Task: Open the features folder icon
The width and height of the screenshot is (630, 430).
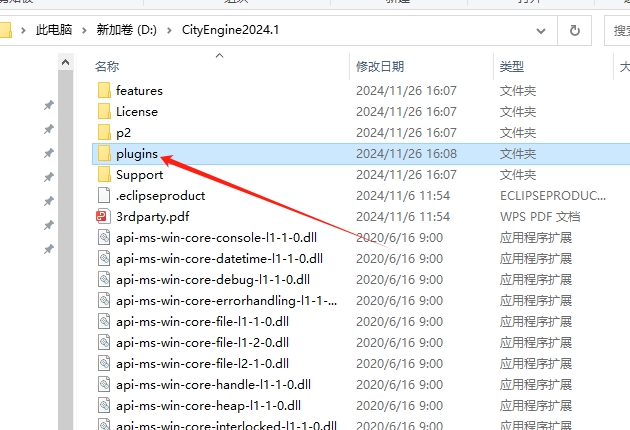Action: [x=104, y=90]
